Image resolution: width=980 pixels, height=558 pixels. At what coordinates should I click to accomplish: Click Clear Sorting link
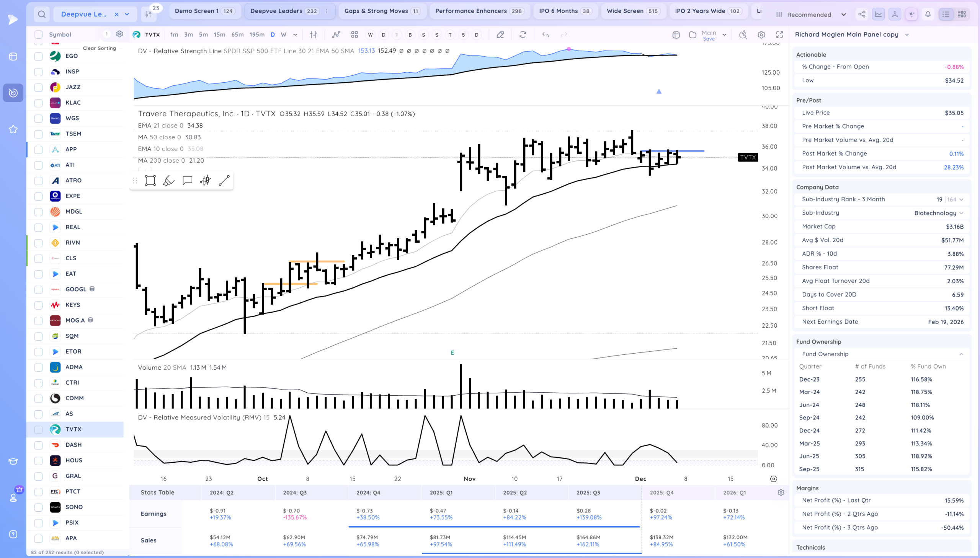[x=99, y=48]
